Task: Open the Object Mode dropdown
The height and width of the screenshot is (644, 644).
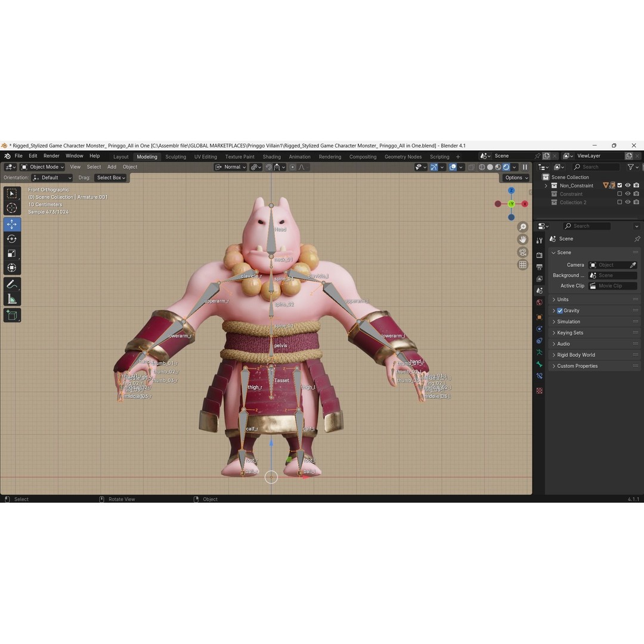Action: click(42, 167)
